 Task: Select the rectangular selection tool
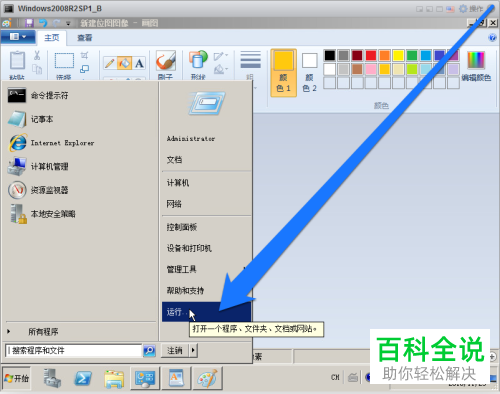(x=64, y=61)
